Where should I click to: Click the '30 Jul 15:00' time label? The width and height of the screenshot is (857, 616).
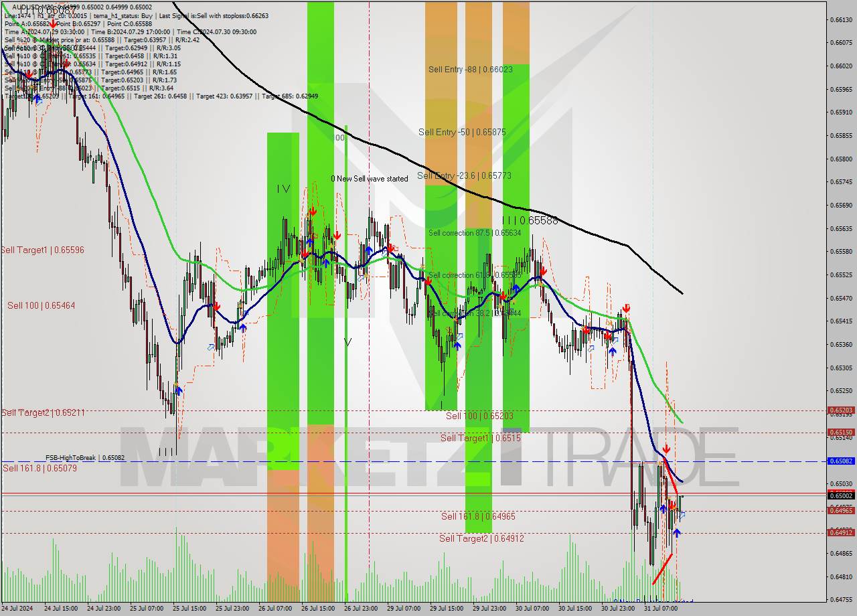tap(575, 609)
